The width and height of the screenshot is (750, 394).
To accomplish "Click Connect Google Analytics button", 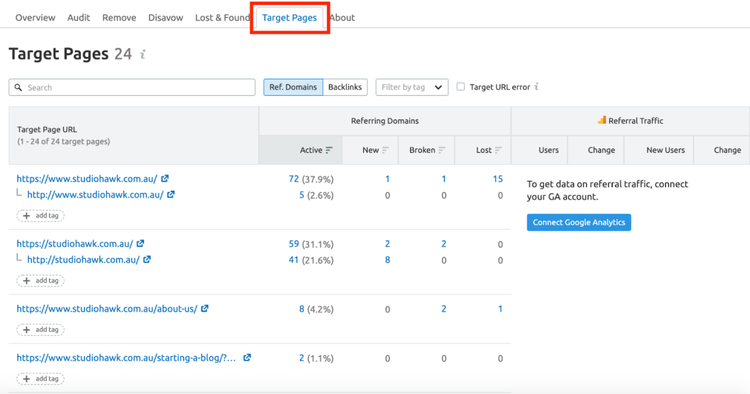I will click(579, 222).
